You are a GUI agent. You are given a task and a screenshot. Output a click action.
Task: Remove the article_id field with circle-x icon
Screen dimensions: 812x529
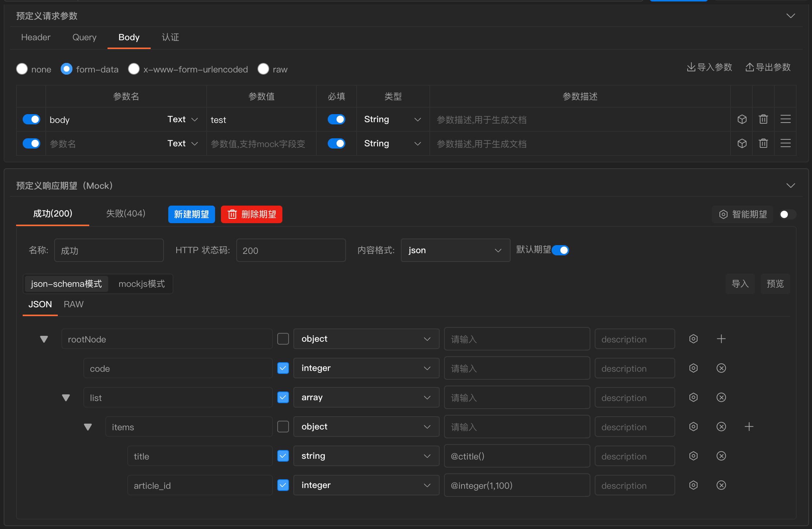click(x=721, y=485)
